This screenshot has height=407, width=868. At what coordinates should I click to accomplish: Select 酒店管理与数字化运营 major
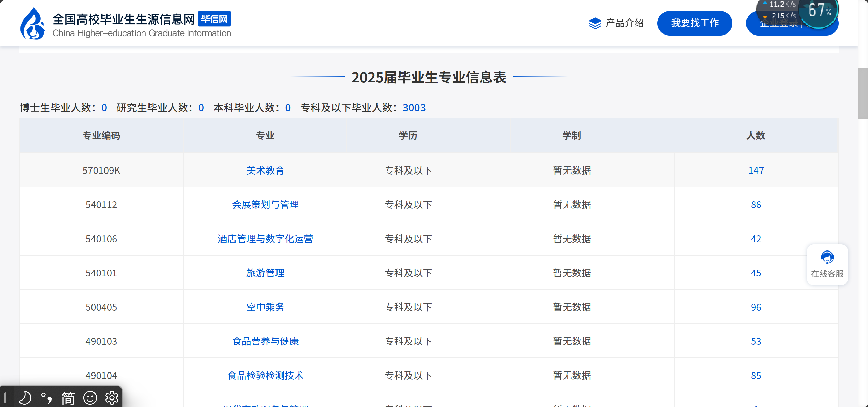[x=265, y=239]
